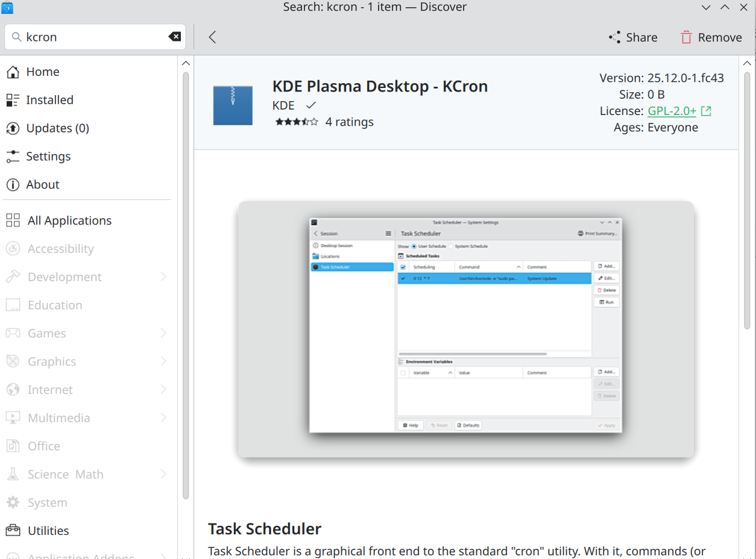Browse All Applications category
This screenshot has width=756, height=559.
69,220
